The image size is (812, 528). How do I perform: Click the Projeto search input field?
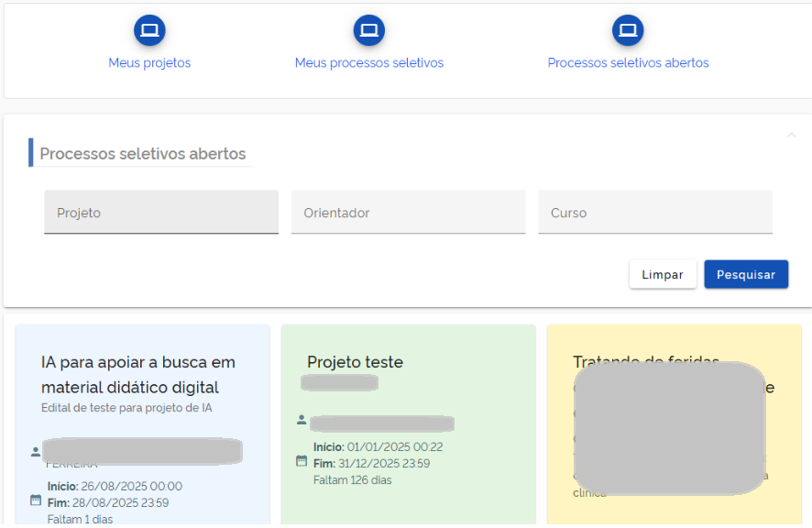pyautogui.click(x=161, y=212)
